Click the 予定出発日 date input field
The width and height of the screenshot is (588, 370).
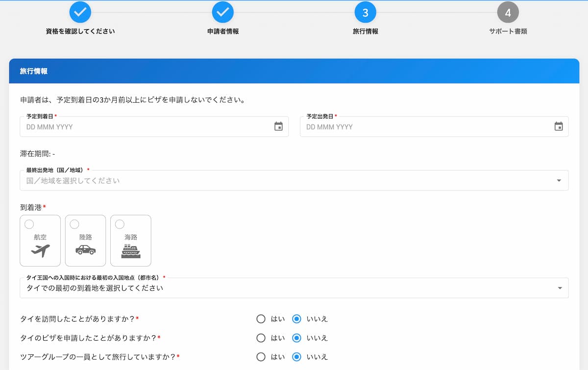(x=434, y=127)
